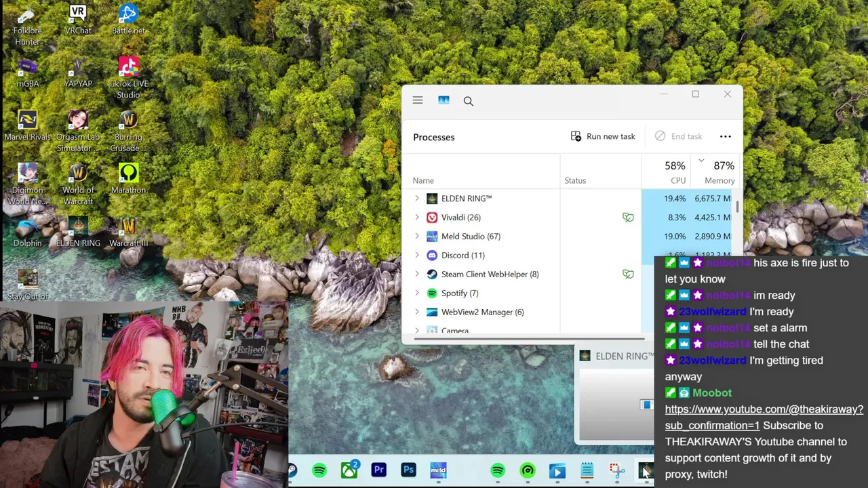Expand the ELDEN RING process group
This screenshot has height=488, width=868.
tap(417, 199)
